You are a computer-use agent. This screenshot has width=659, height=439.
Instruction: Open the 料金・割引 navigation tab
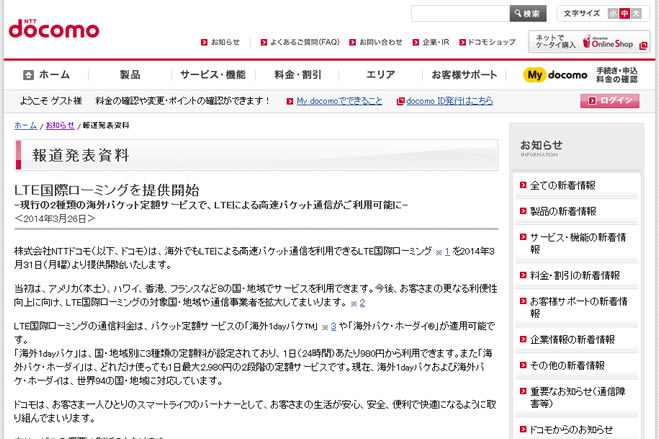click(x=298, y=75)
